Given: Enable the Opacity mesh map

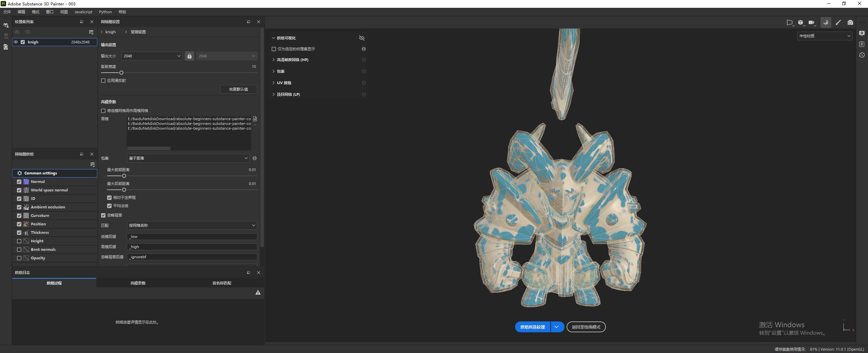Looking at the screenshot, I should (19, 258).
